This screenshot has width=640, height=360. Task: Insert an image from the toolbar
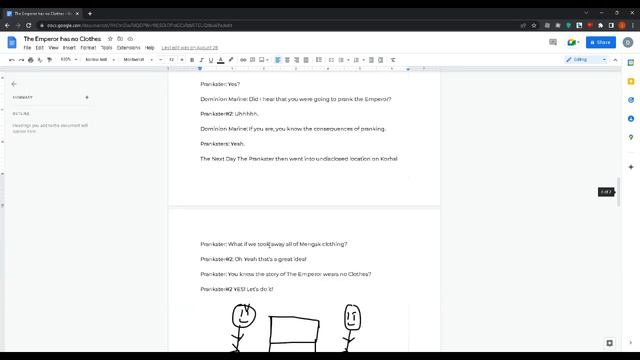pyautogui.click(x=262, y=60)
